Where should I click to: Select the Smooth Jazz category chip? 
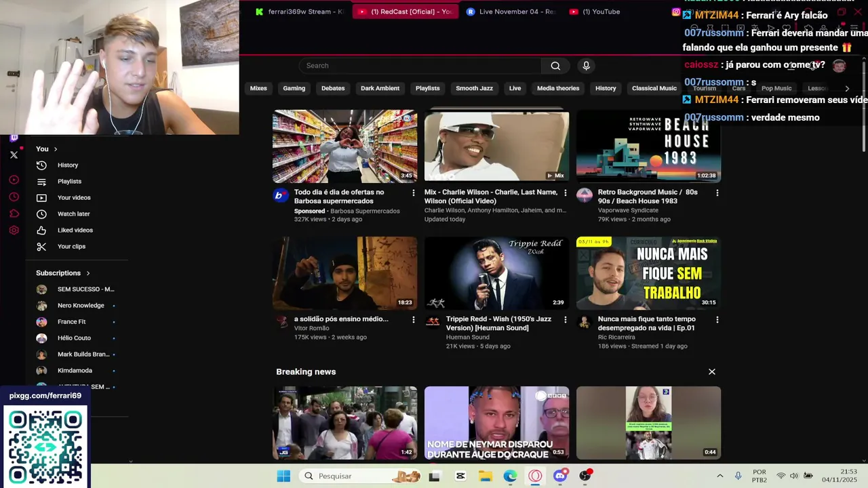474,88
